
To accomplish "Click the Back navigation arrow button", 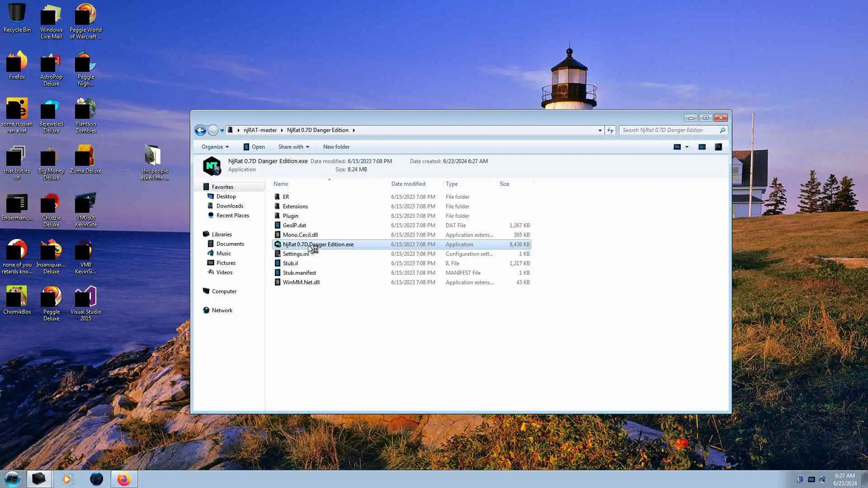I will (200, 130).
